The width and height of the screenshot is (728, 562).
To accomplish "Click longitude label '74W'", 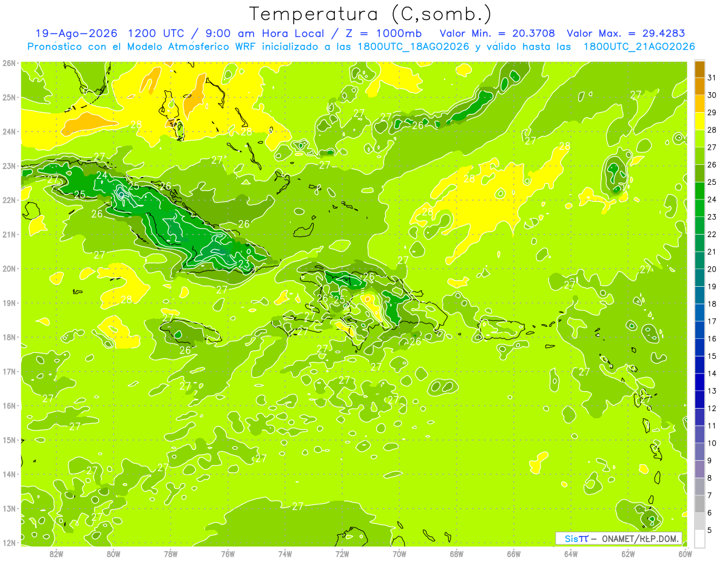I will [x=285, y=554].
